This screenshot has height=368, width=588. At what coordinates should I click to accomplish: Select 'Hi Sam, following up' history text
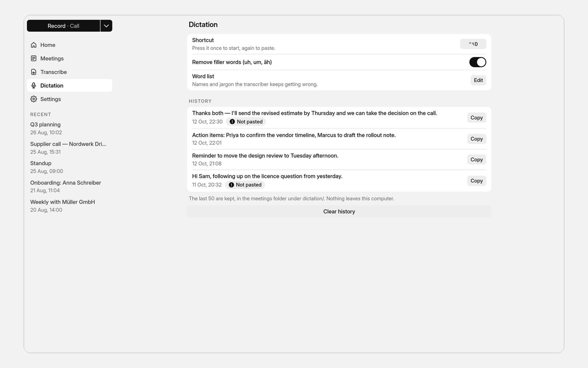(x=267, y=176)
